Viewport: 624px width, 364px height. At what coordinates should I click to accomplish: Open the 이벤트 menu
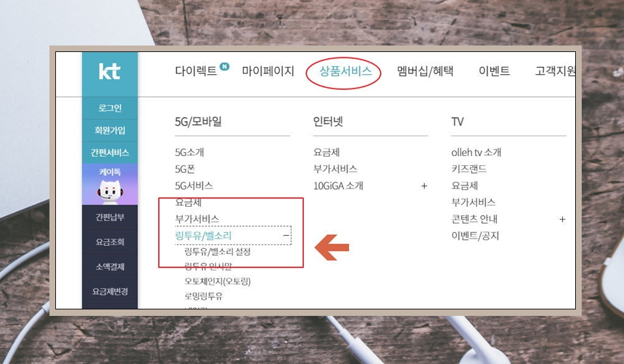(x=494, y=71)
